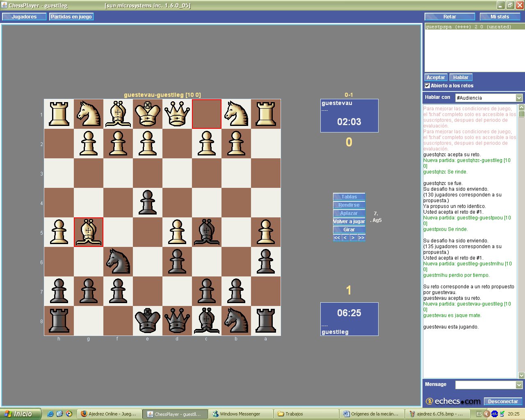
Task: Click the black bishop on c8
Action: pyautogui.click(x=207, y=321)
